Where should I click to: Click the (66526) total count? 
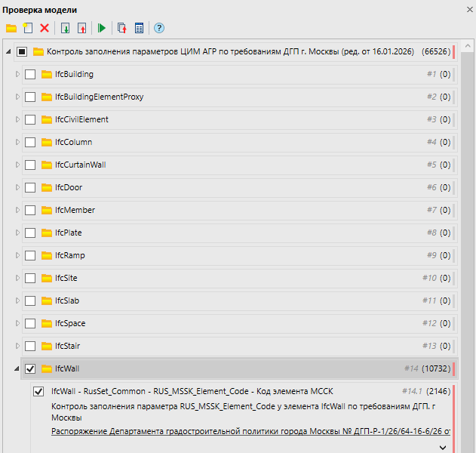point(436,51)
